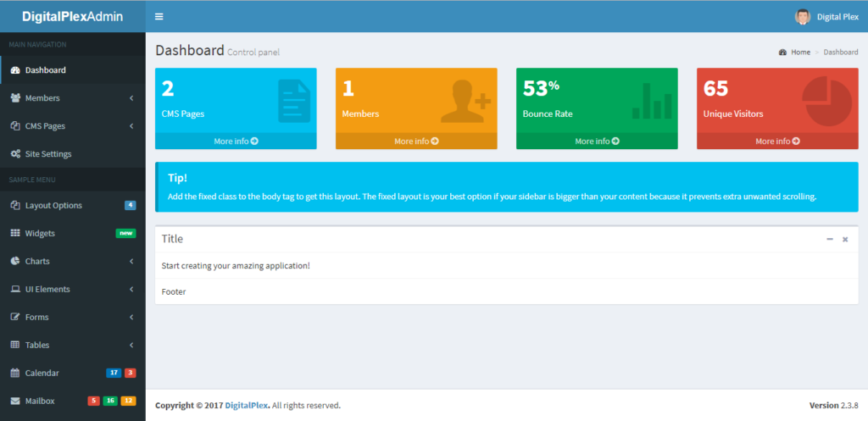Screen dimensions: 868x421
Task: Open the Site Settings menu item
Action: (73, 154)
